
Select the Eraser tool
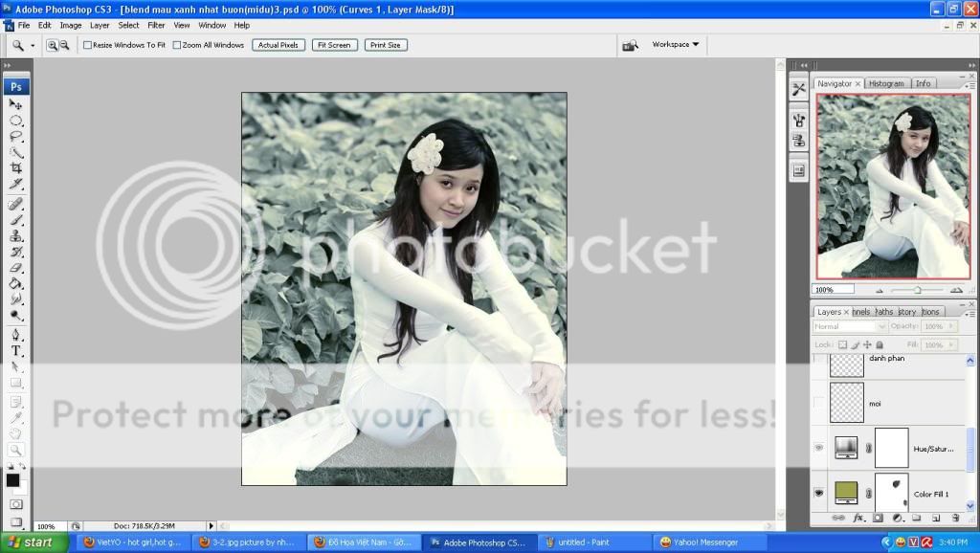coord(15,268)
